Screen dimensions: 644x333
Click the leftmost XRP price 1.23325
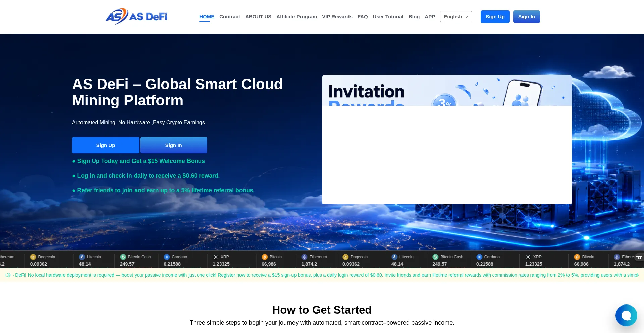[x=221, y=264]
